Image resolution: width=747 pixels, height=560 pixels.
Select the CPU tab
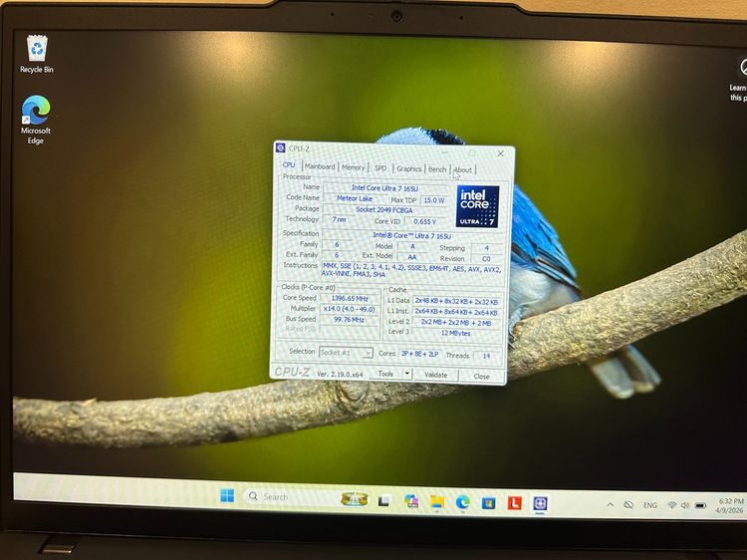(289, 164)
